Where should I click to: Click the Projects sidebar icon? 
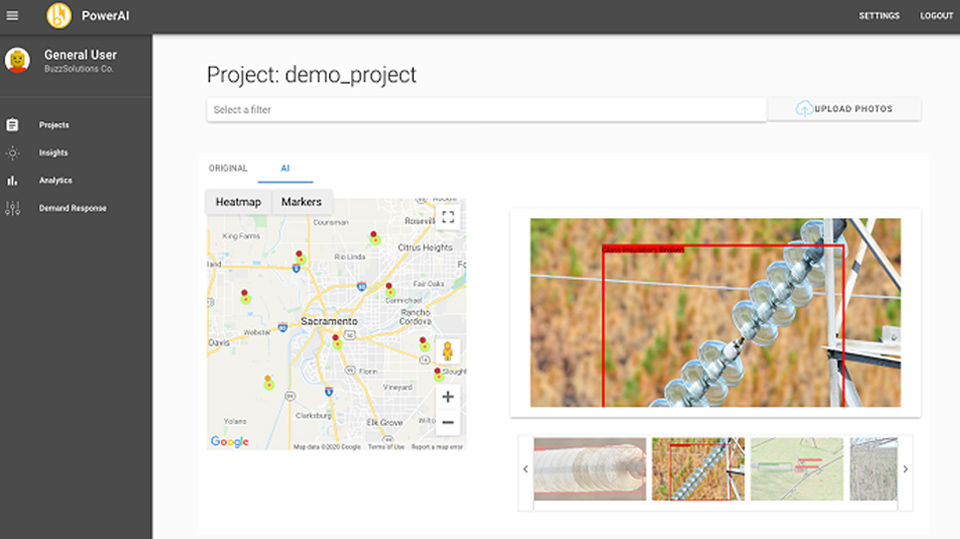point(13,125)
